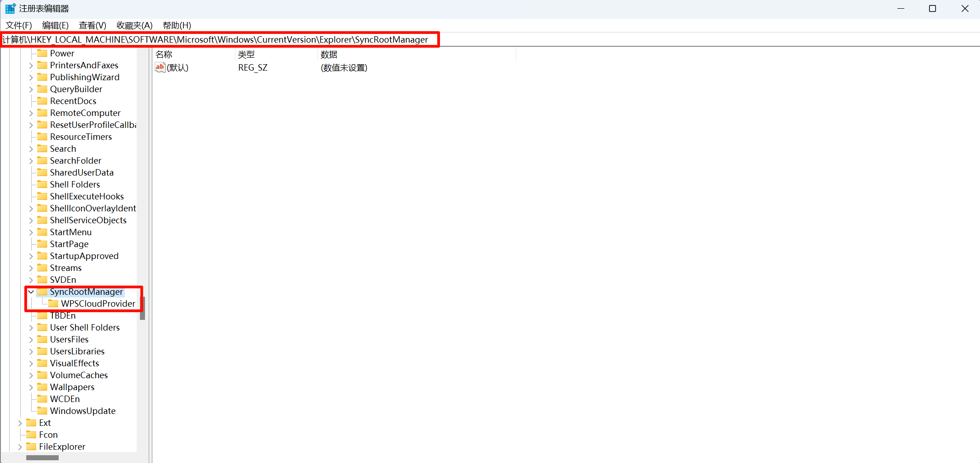This screenshot has width=980, height=463.
Task: Click the Fcon folder icon
Action: (31, 435)
